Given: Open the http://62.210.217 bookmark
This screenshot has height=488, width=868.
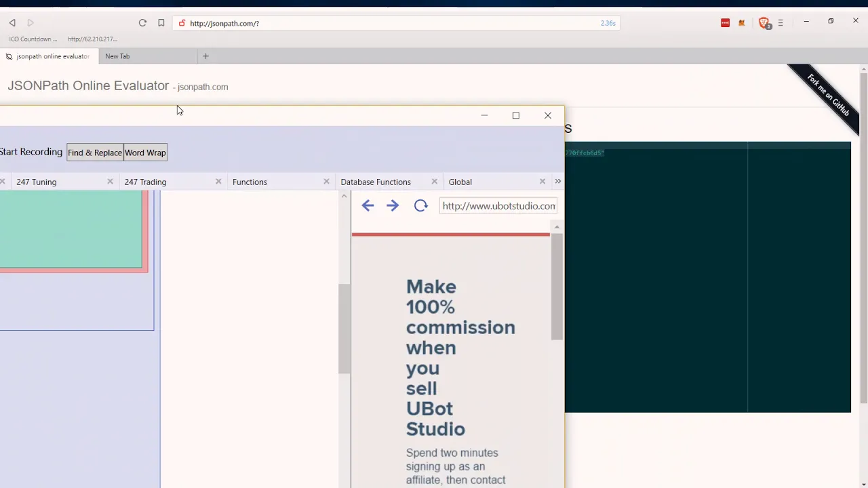Looking at the screenshot, I should [x=92, y=39].
